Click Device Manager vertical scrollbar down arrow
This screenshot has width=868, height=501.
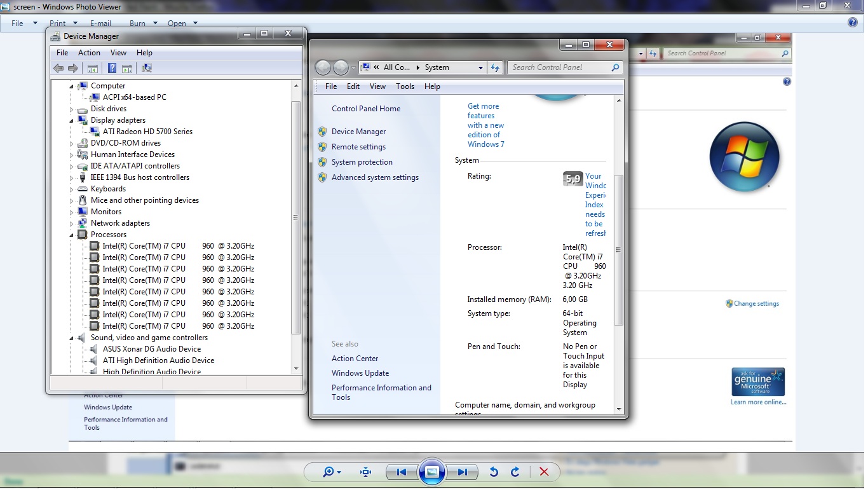(x=296, y=369)
